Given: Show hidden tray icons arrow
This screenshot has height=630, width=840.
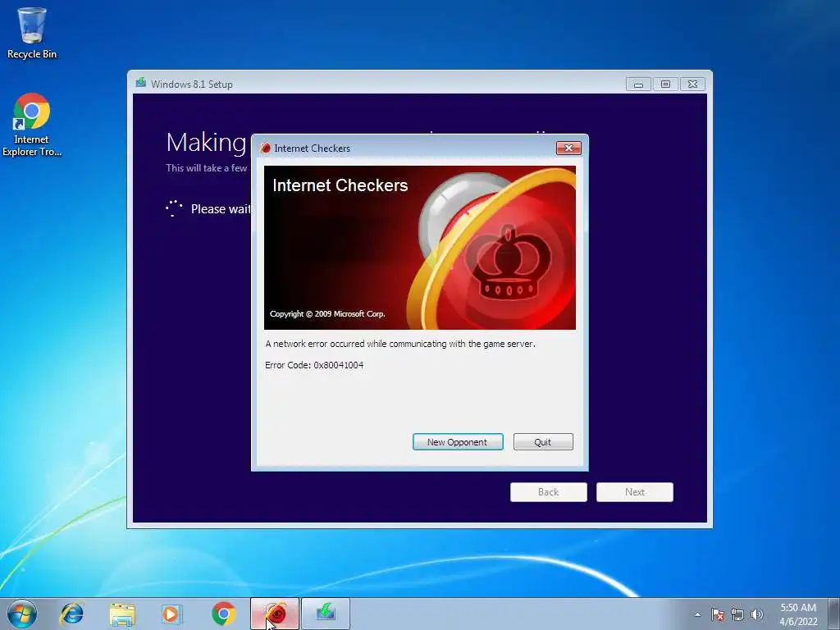Looking at the screenshot, I should (x=697, y=614).
